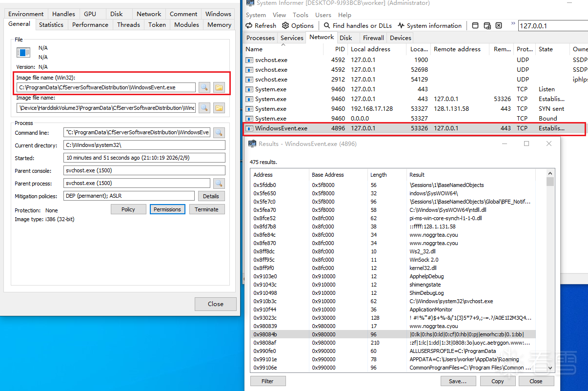588x391 pixels.
Task: Switch to the Firewall tab
Action: click(x=373, y=38)
